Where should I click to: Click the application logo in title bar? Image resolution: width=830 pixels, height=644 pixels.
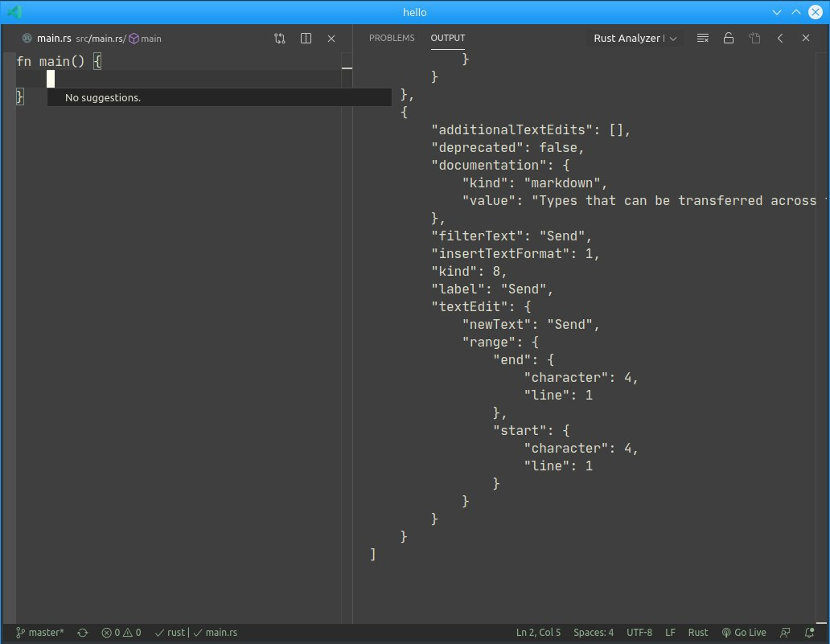tap(14, 11)
